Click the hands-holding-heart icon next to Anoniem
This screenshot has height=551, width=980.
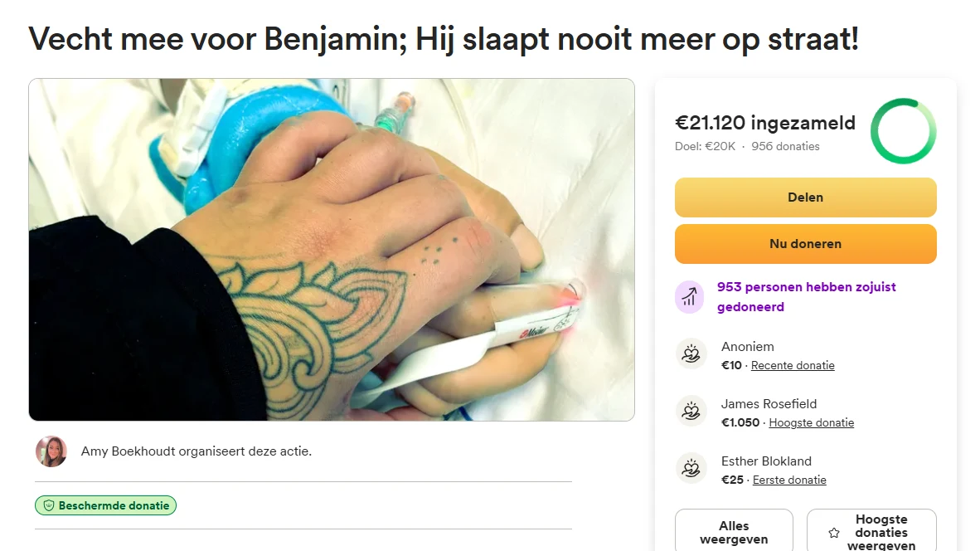point(691,354)
